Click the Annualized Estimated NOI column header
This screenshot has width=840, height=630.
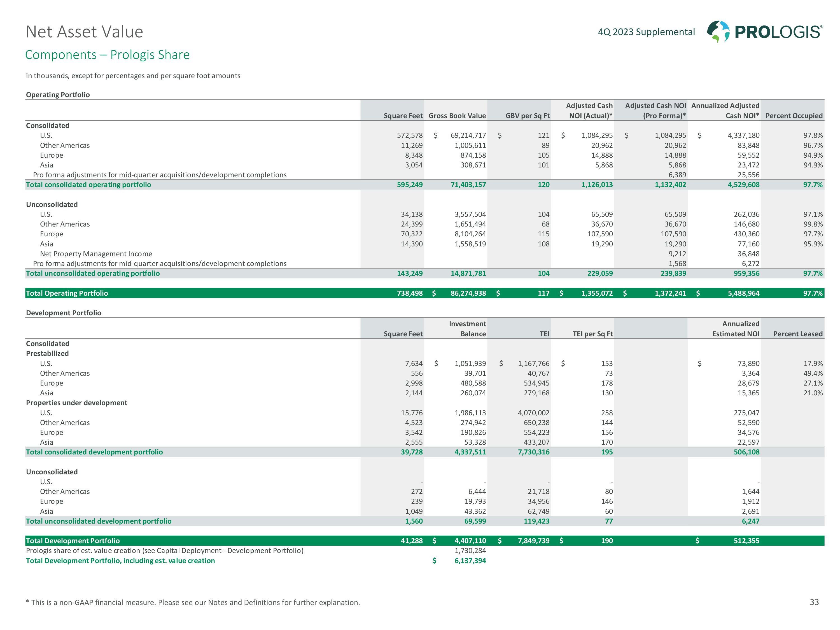point(736,329)
